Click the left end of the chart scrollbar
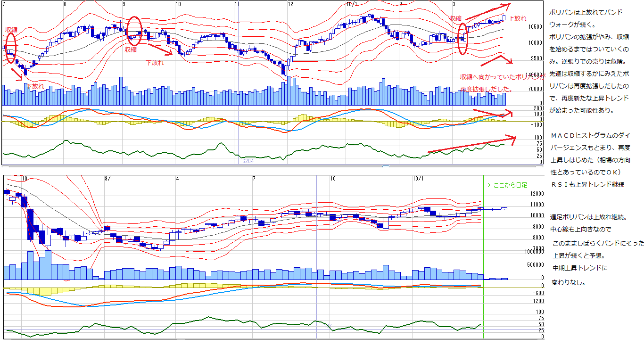Screen dimensions: 644x362 pos(5,166)
